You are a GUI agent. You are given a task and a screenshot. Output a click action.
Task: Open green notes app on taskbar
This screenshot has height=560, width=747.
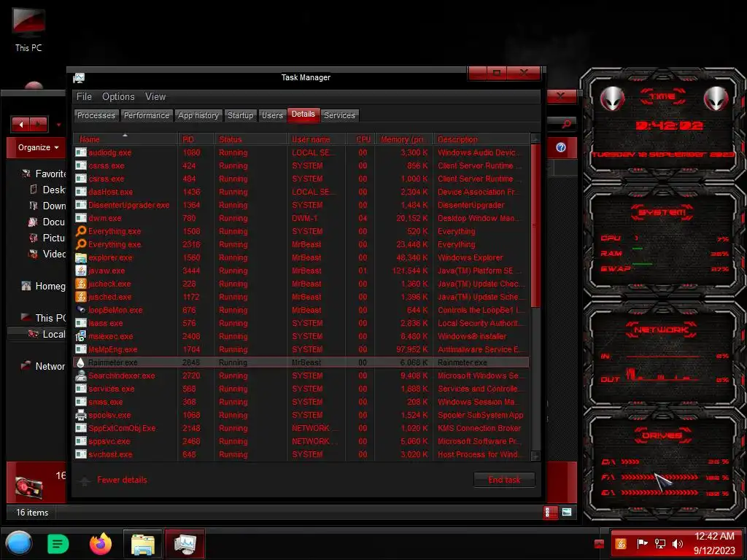(x=58, y=544)
